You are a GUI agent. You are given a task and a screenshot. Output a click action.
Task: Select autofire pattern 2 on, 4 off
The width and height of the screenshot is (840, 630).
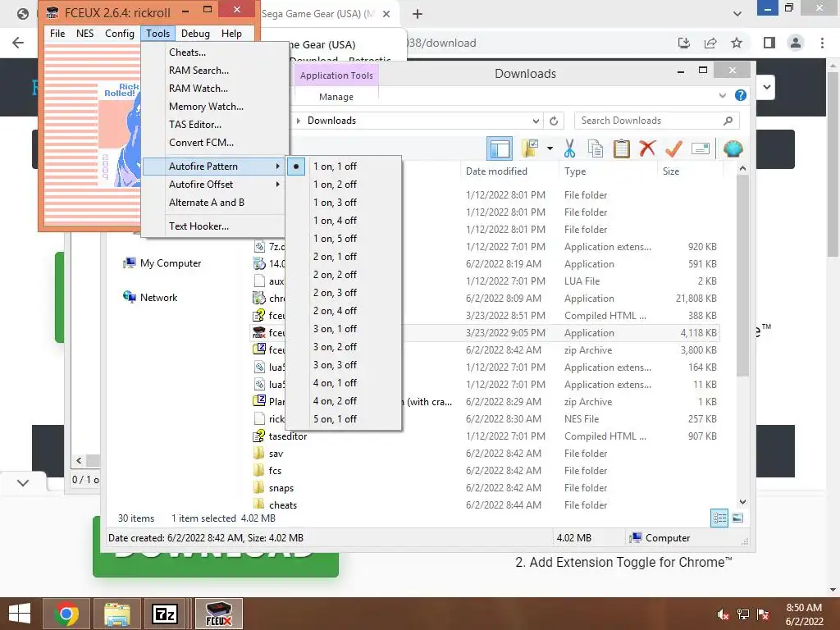(344, 311)
